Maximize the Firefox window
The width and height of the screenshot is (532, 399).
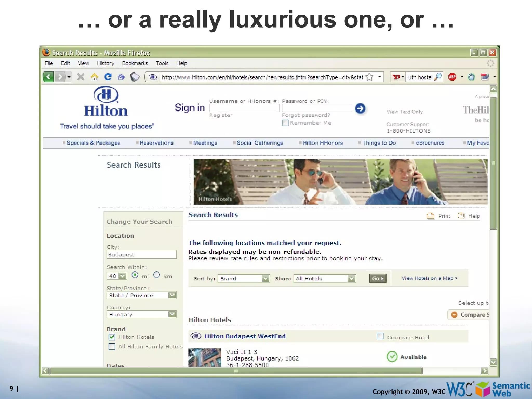pyautogui.click(x=483, y=53)
